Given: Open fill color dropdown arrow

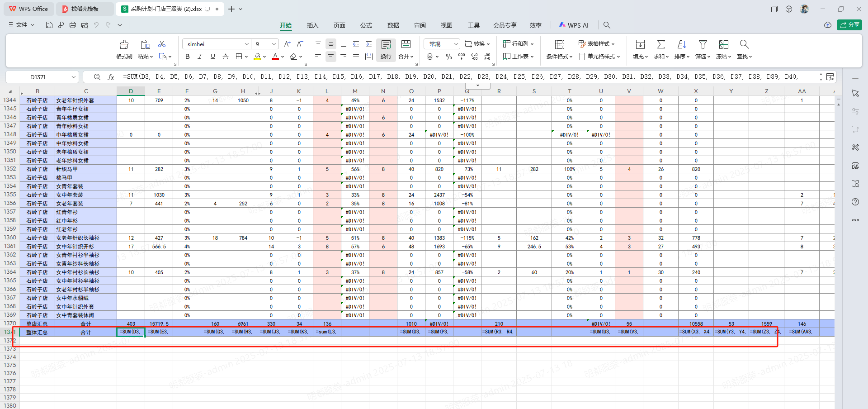Looking at the screenshot, I should pos(264,57).
